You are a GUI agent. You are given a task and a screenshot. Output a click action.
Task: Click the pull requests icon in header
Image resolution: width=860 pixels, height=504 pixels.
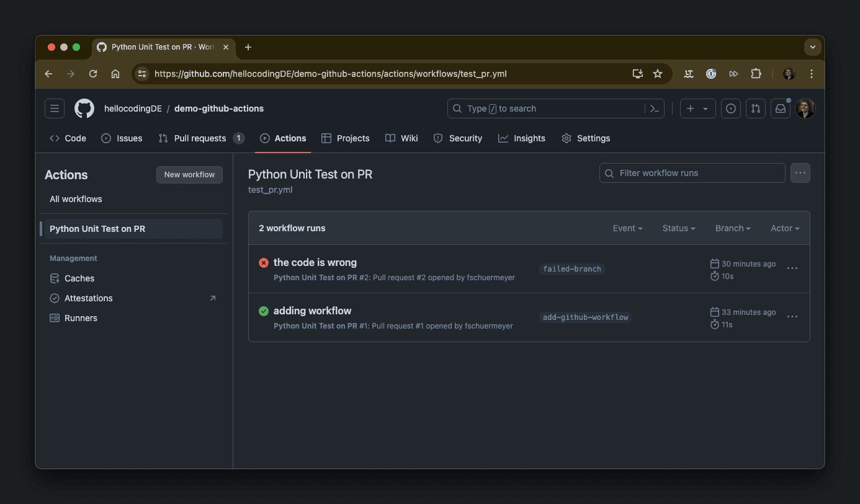755,108
